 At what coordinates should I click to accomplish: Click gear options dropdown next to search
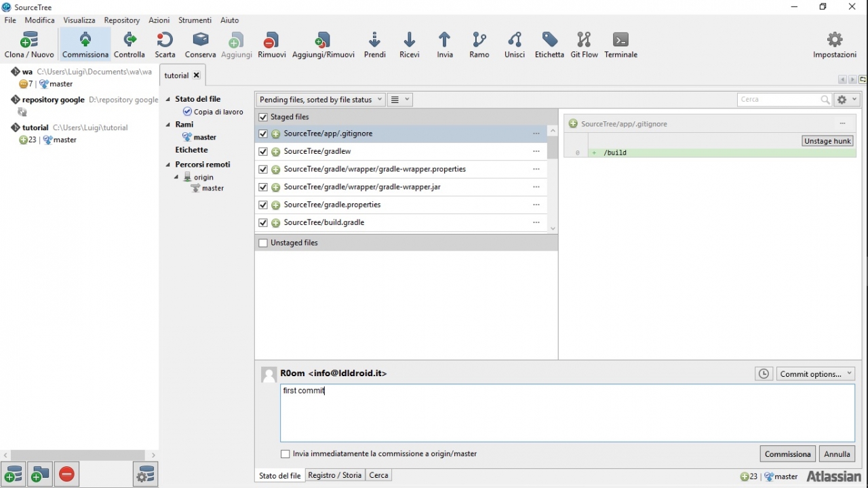pyautogui.click(x=847, y=100)
